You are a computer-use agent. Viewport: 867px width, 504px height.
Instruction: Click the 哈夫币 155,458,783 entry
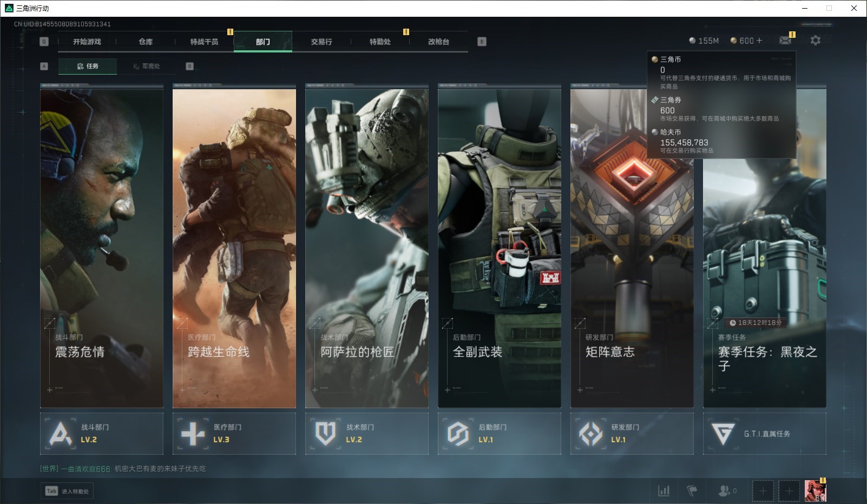[x=721, y=141]
